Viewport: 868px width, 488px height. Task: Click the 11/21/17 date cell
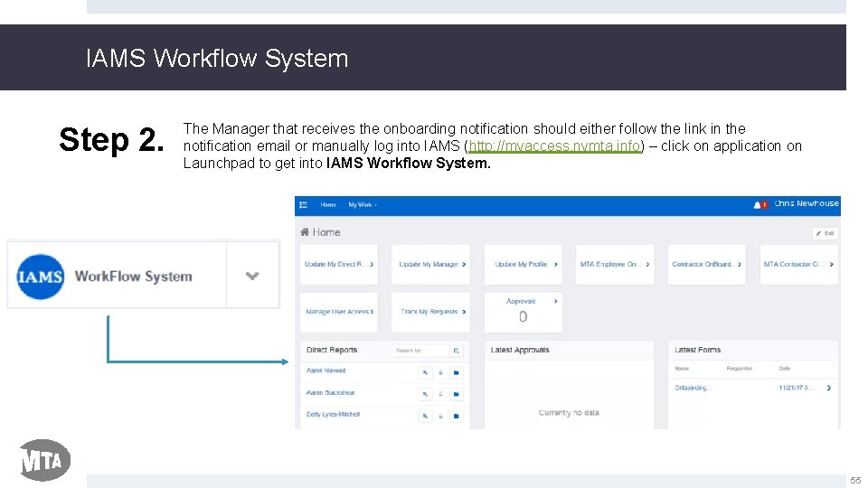coord(797,388)
